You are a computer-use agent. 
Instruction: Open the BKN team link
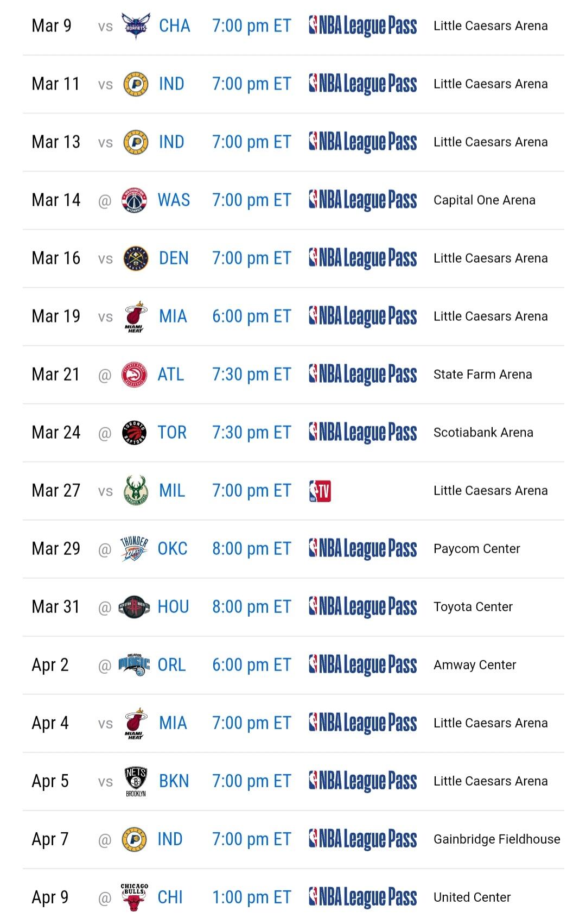174,781
